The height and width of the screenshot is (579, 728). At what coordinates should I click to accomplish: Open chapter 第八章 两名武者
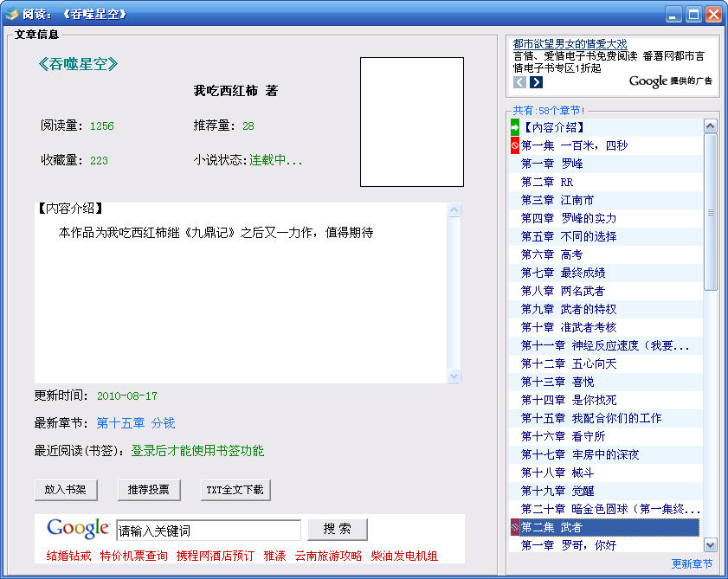pyautogui.click(x=606, y=291)
